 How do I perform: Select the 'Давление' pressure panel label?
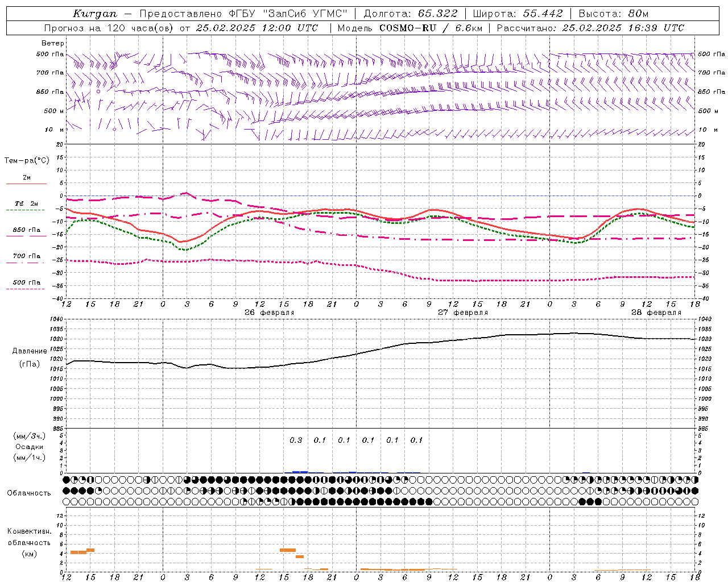30,351
